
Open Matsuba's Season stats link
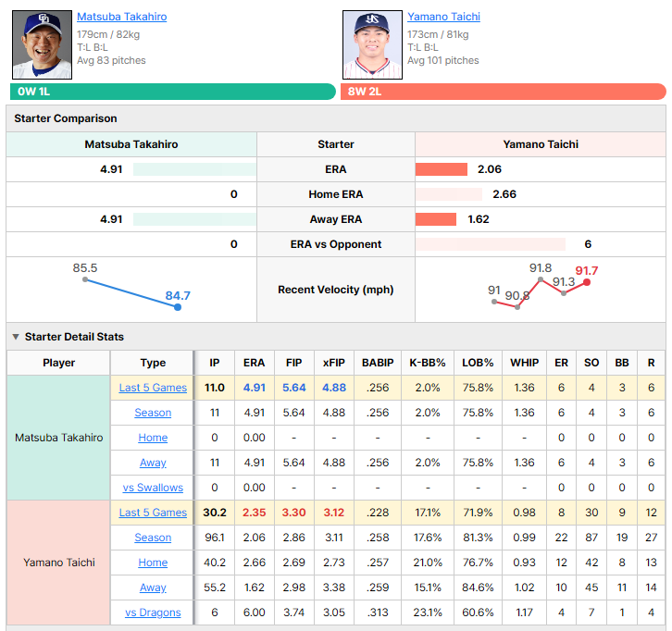(x=153, y=413)
